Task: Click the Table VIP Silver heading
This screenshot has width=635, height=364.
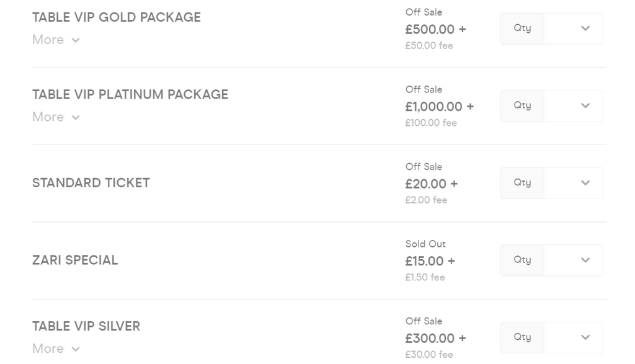Action: click(x=86, y=327)
